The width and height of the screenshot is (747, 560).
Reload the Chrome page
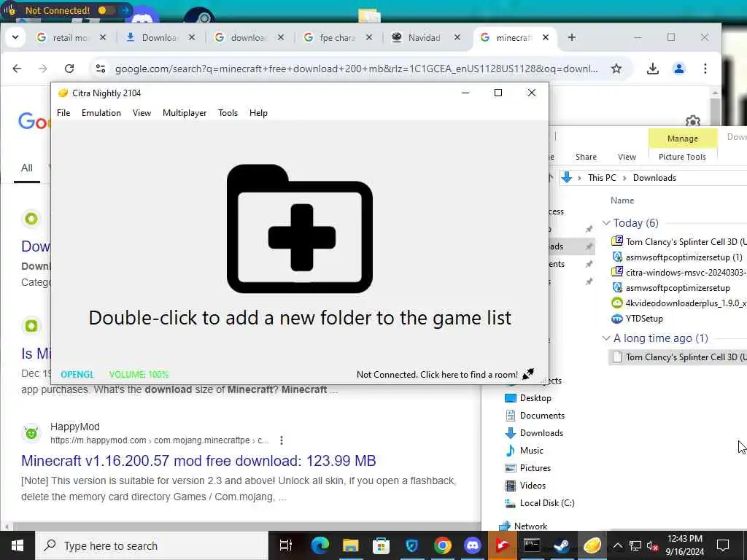tap(69, 69)
